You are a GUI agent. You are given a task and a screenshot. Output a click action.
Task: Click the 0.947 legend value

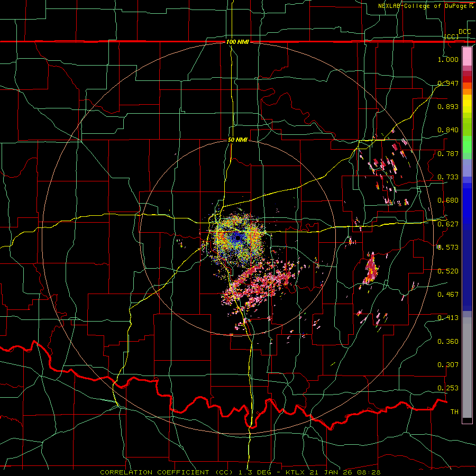coord(448,83)
